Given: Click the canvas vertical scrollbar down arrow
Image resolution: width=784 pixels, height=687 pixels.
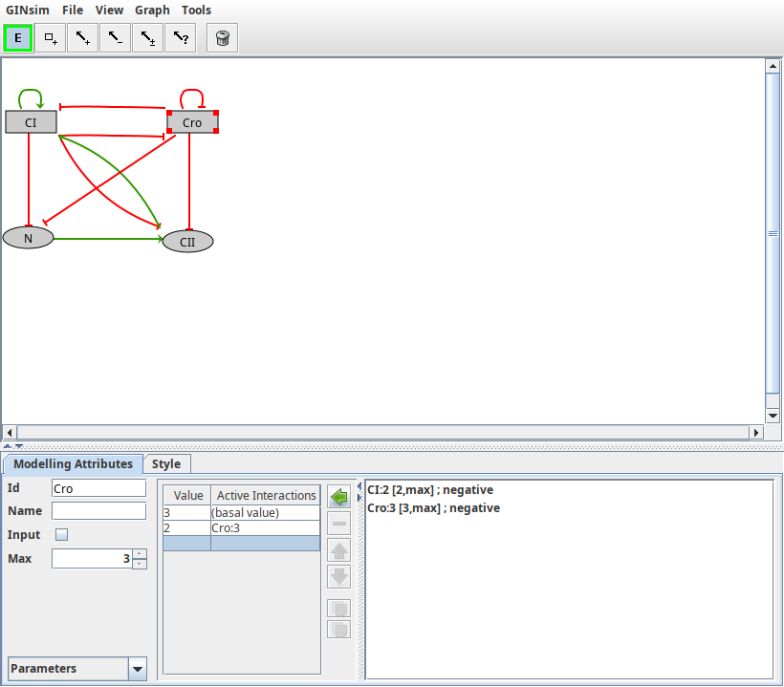Looking at the screenshot, I should click(773, 416).
